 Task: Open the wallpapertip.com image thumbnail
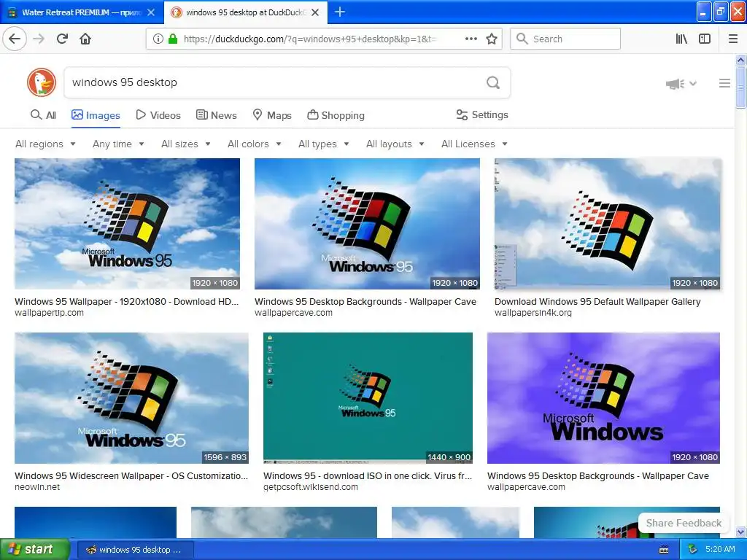pyautogui.click(x=127, y=224)
